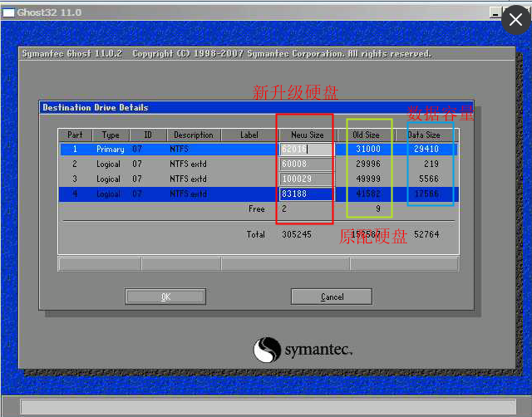Click Data Size value 17566

426,194
